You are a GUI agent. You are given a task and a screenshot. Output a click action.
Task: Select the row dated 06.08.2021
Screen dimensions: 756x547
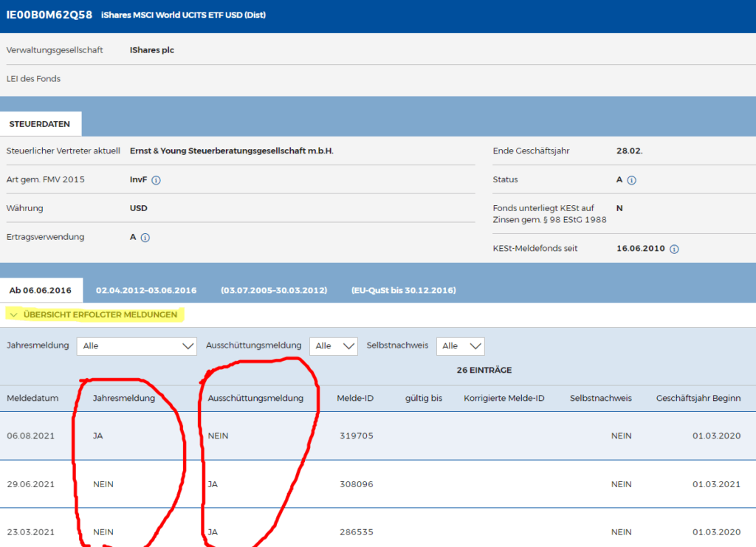pos(378,436)
